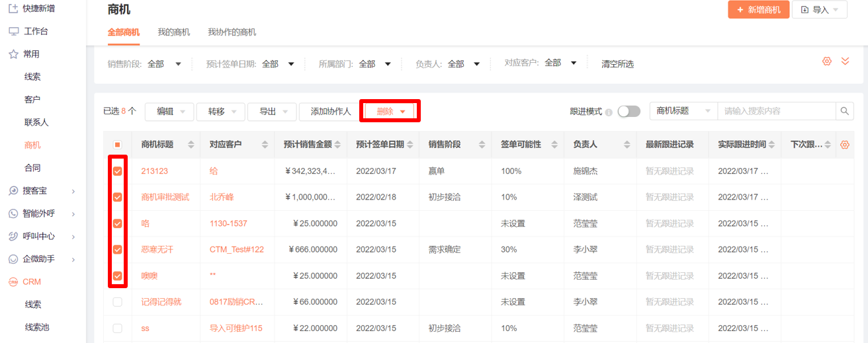Sort by 签单可能性 column

(x=555, y=145)
